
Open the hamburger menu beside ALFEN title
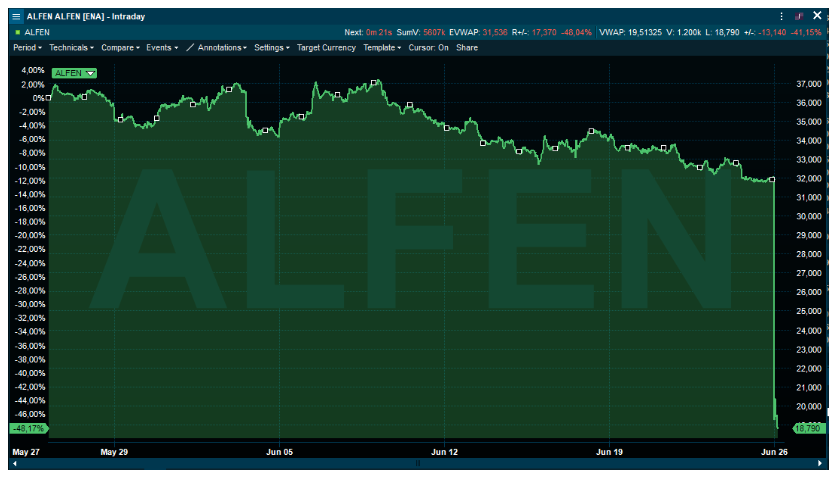click(x=16, y=17)
